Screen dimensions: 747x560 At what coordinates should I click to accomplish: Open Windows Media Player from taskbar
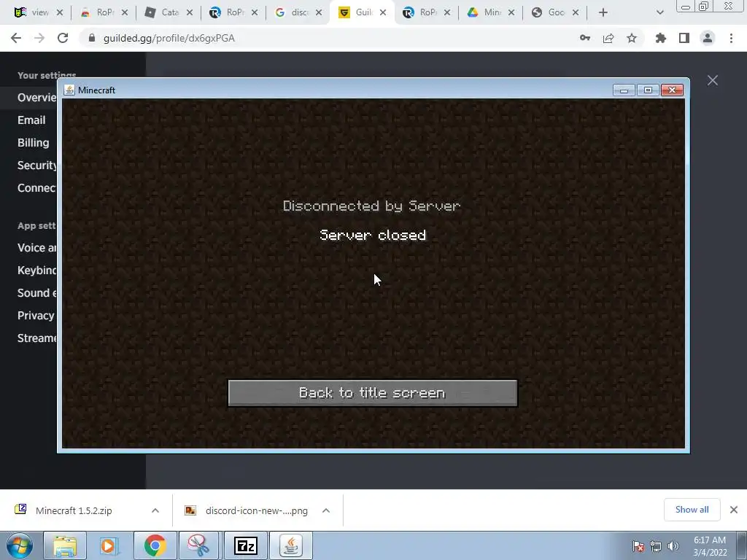pyautogui.click(x=109, y=545)
